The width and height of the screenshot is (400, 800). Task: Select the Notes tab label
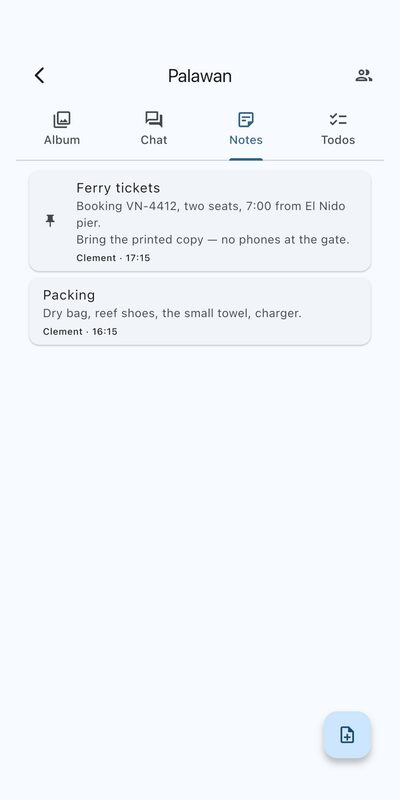[246, 140]
